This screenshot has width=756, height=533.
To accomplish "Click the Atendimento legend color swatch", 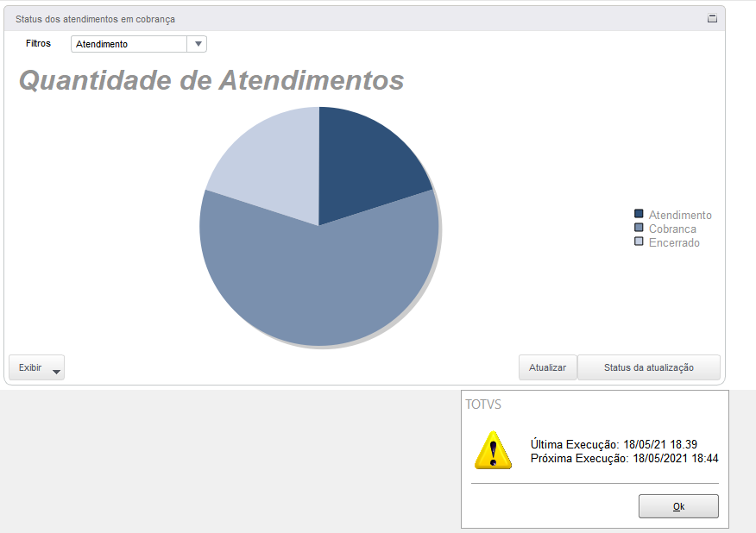I will point(639,214).
